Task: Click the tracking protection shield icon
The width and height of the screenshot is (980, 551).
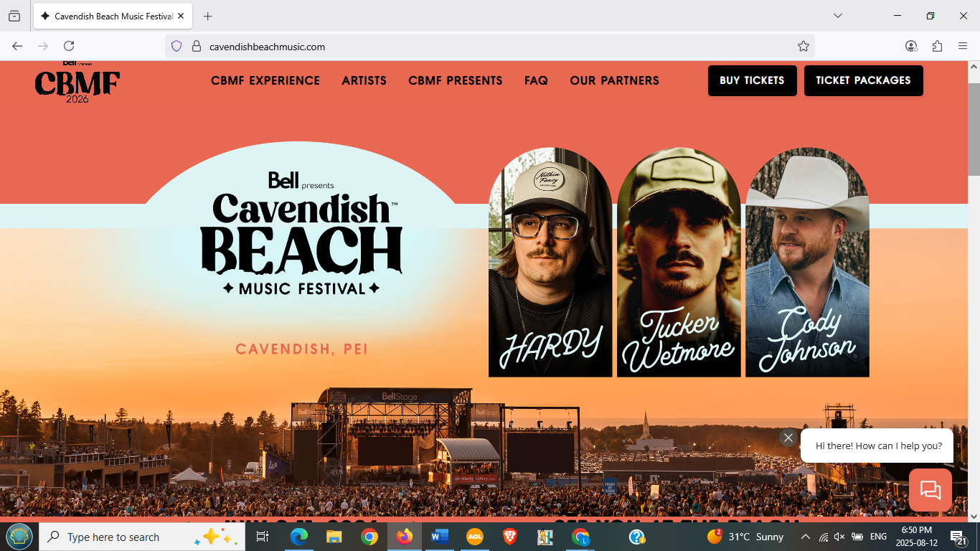Action: pos(176,46)
